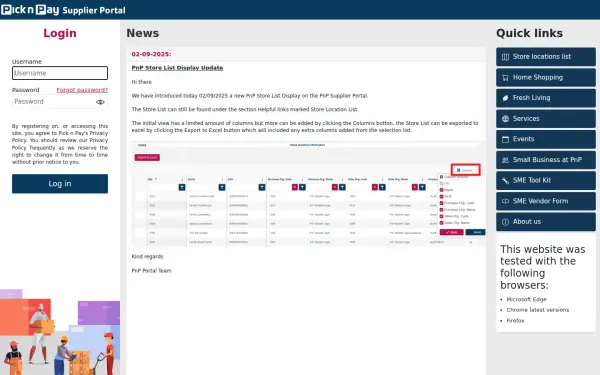600x375 pixels.
Task: Click the map icon beside Store locations list
Action: pyautogui.click(x=505, y=57)
